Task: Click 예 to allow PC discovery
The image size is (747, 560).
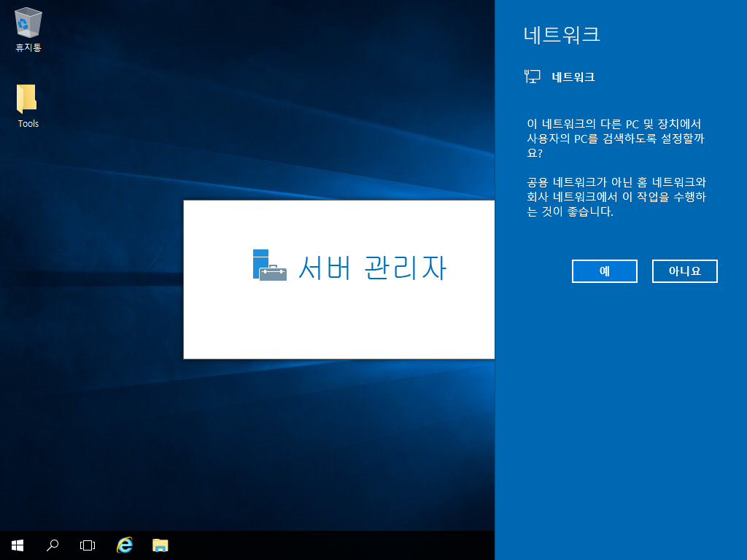Action: pos(605,271)
